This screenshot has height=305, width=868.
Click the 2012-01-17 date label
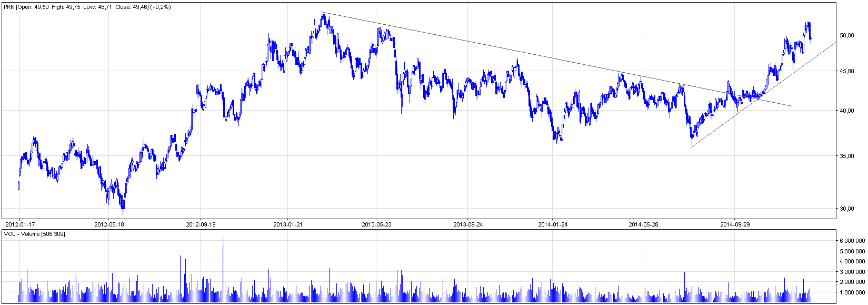(x=20, y=224)
